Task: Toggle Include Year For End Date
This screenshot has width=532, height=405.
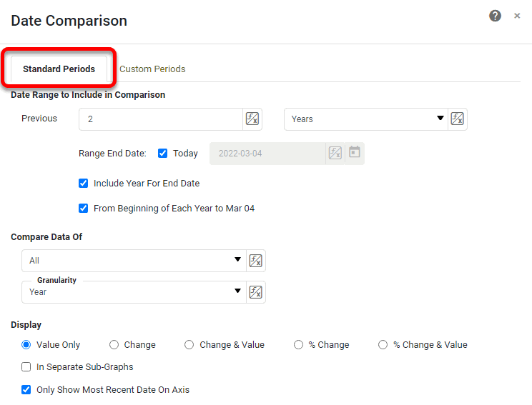Action: (x=84, y=184)
